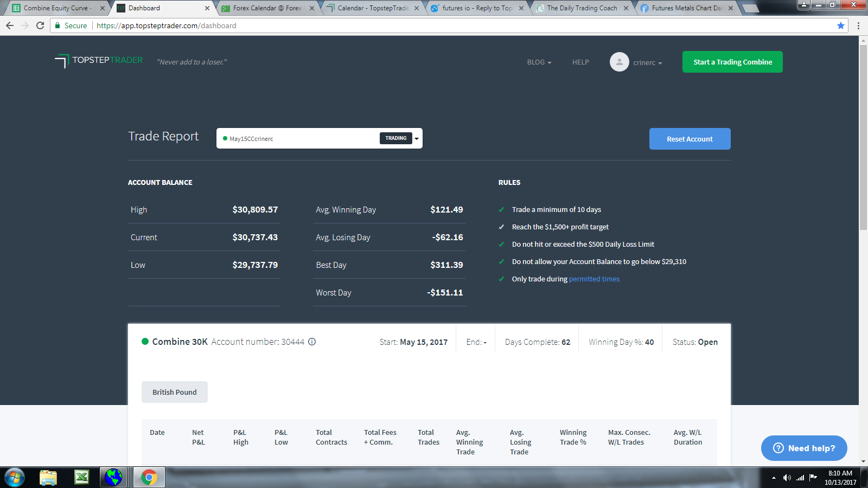
Task: Click the Date column header
Action: click(x=157, y=433)
